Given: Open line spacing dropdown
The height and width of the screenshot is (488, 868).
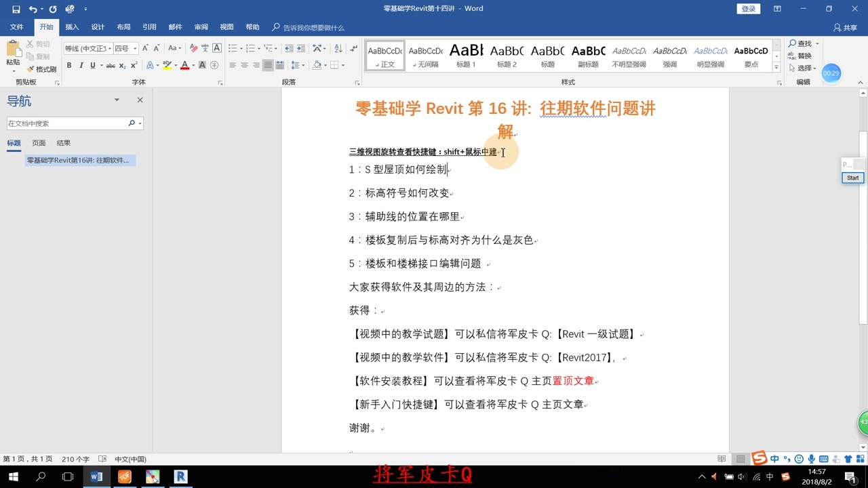Looking at the screenshot, I should 297,66.
